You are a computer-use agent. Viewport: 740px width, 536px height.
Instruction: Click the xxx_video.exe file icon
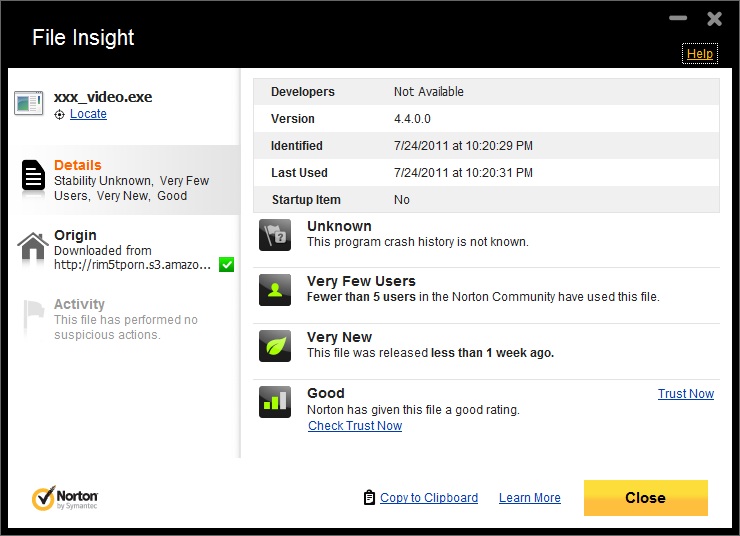(28, 104)
